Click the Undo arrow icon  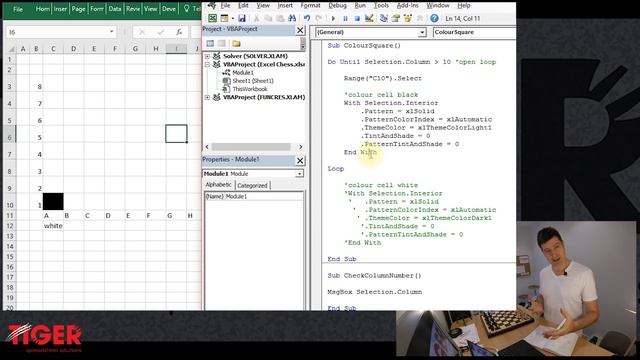click(307, 18)
